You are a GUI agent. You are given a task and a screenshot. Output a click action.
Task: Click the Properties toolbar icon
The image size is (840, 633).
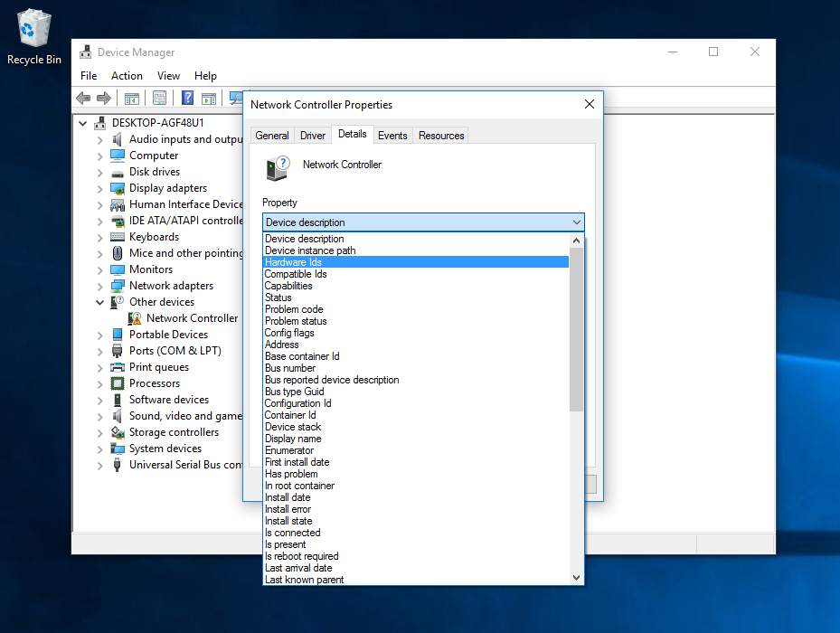click(160, 98)
